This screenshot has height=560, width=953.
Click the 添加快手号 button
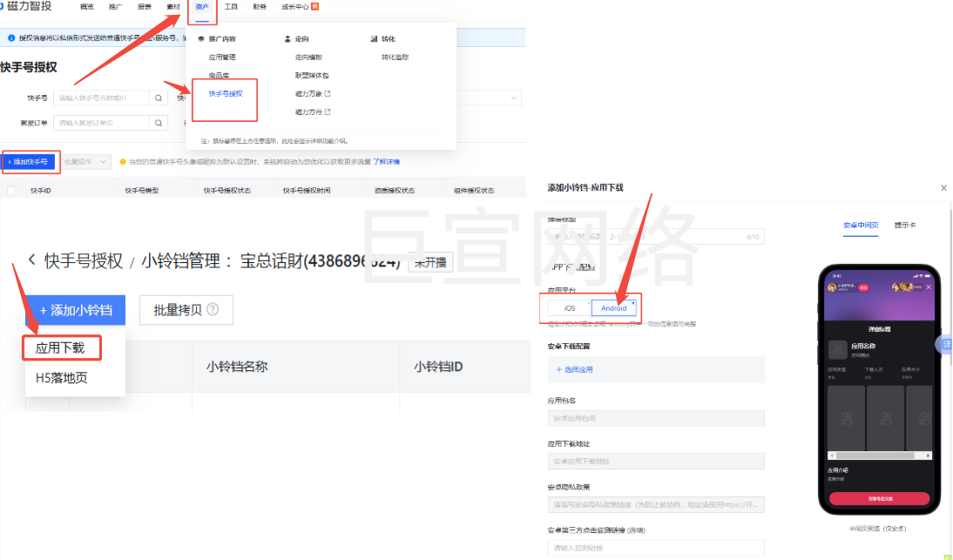[x=28, y=162]
